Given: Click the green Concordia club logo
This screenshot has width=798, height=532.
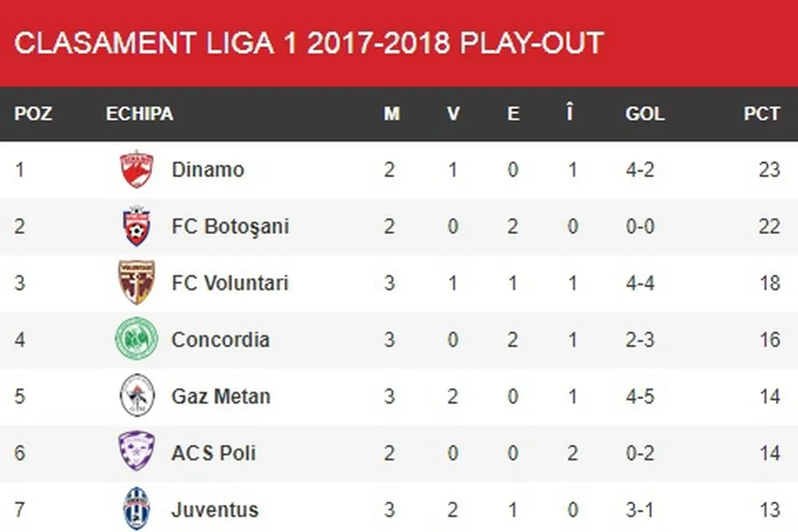Looking at the screenshot, I should point(137,339).
